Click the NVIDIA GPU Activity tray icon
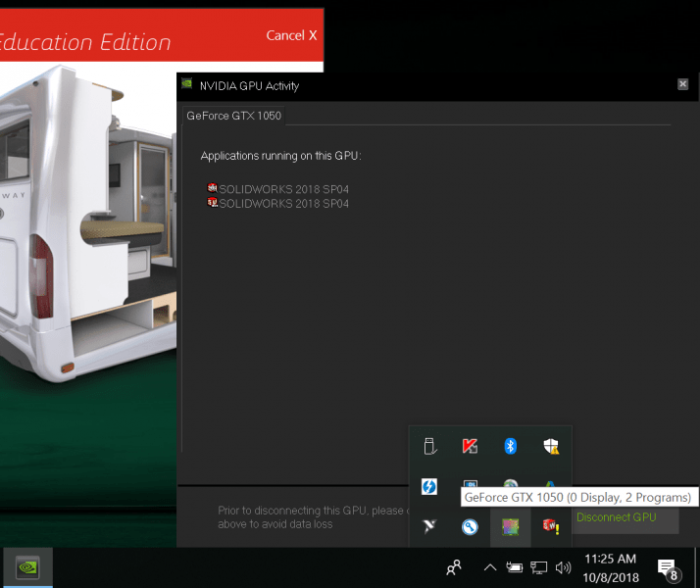The width and height of the screenshot is (700, 588). coord(510,527)
